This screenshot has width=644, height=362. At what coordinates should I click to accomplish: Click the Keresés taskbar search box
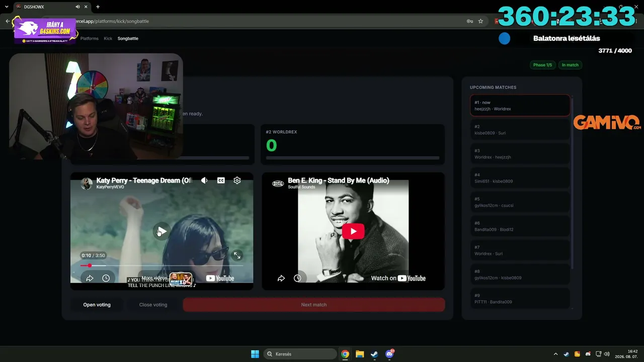pyautogui.click(x=300, y=354)
